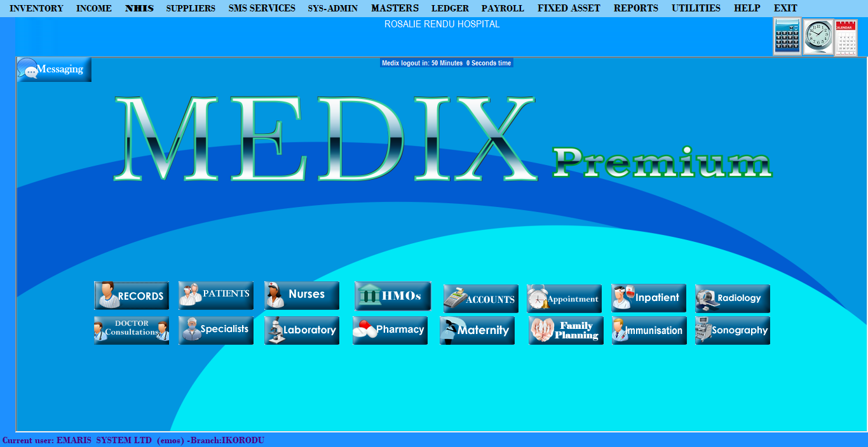The height and width of the screenshot is (447, 868).
Task: Click the Medix logout countdown label
Action: (x=446, y=63)
